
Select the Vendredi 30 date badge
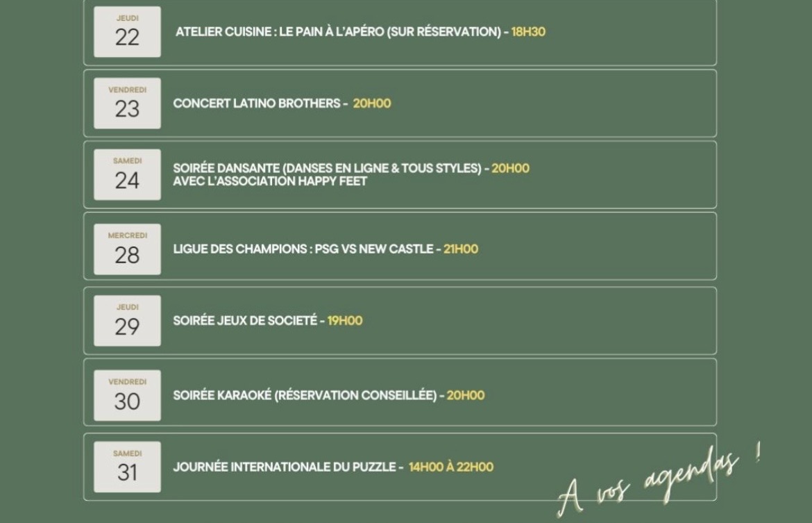pyautogui.click(x=127, y=395)
